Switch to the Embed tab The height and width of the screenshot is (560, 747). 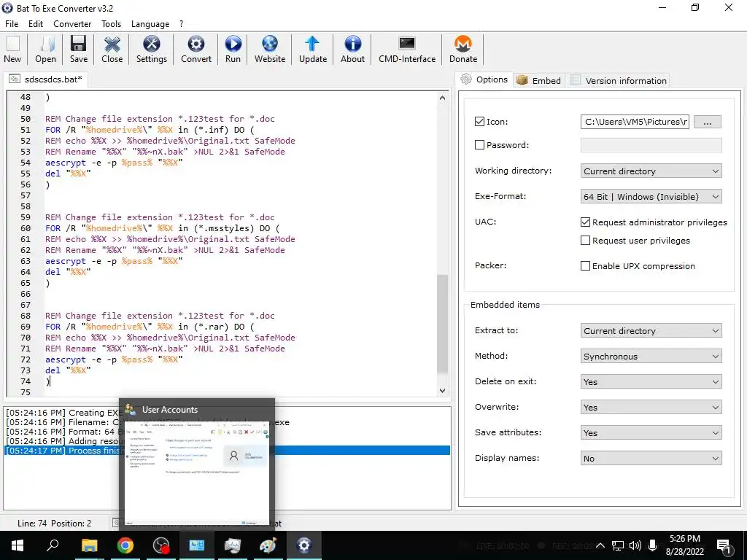[x=539, y=80]
